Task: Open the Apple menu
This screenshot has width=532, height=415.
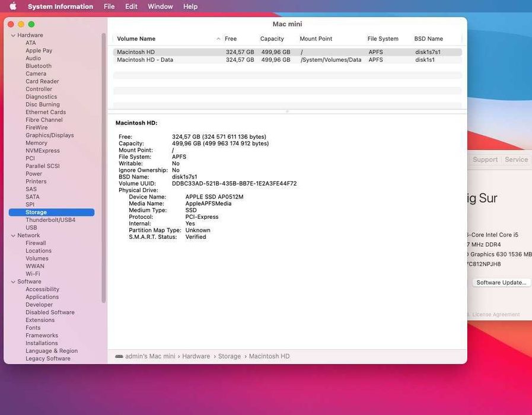Action: [x=12, y=6]
